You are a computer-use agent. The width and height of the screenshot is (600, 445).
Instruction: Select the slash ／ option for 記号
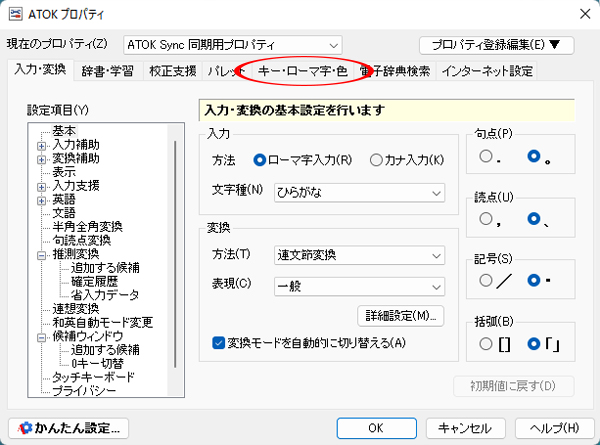pyautogui.click(x=486, y=280)
